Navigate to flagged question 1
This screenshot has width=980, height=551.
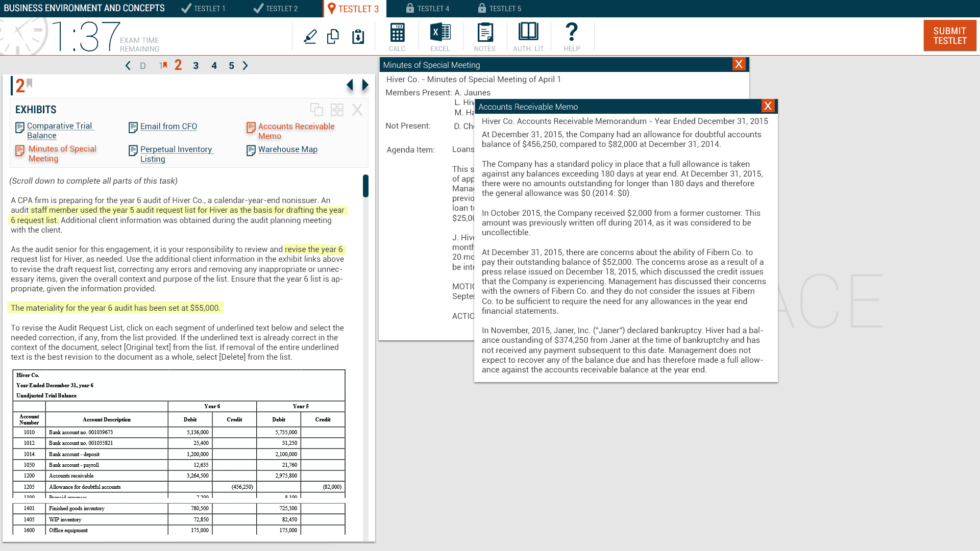click(163, 65)
